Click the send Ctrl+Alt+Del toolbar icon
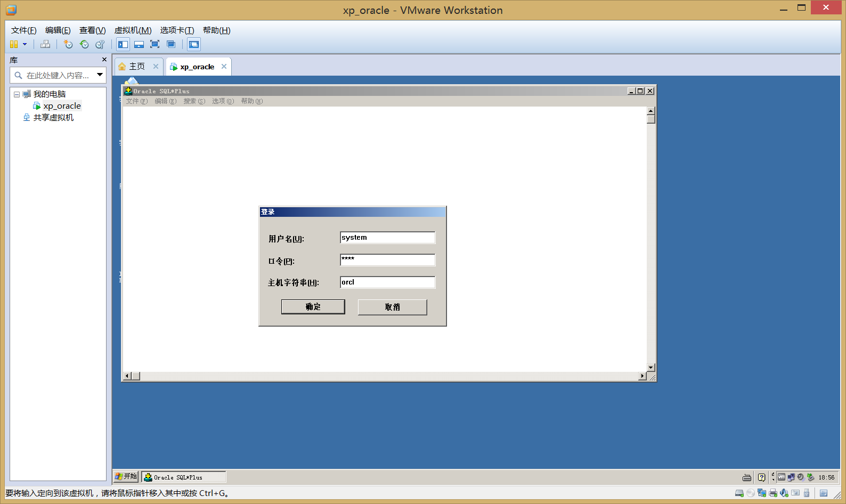Image resolution: width=846 pixels, height=504 pixels. [46, 44]
